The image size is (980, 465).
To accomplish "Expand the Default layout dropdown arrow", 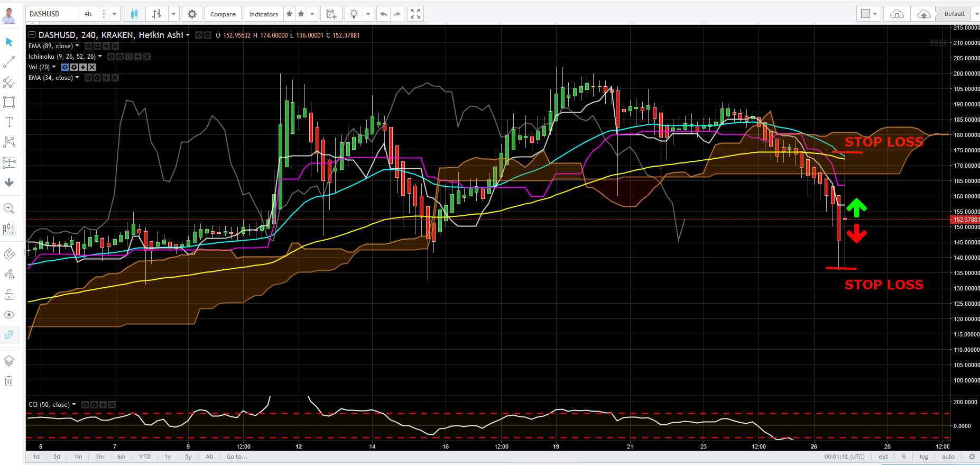I will (976, 14).
